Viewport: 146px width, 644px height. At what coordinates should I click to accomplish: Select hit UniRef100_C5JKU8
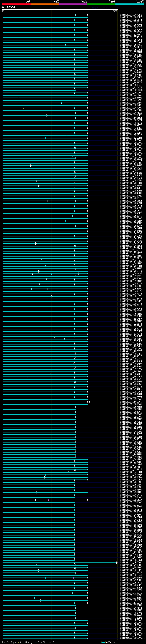tap(131, 424)
